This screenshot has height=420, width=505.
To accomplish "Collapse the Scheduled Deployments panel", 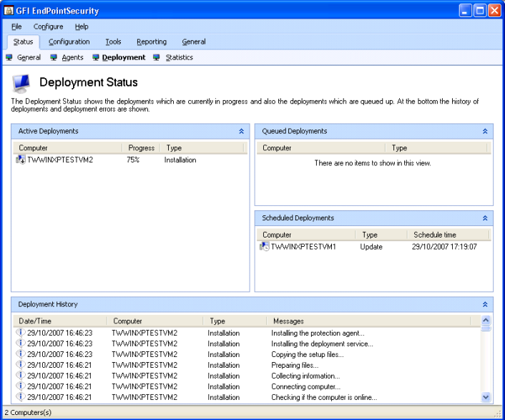I will 485,218.
